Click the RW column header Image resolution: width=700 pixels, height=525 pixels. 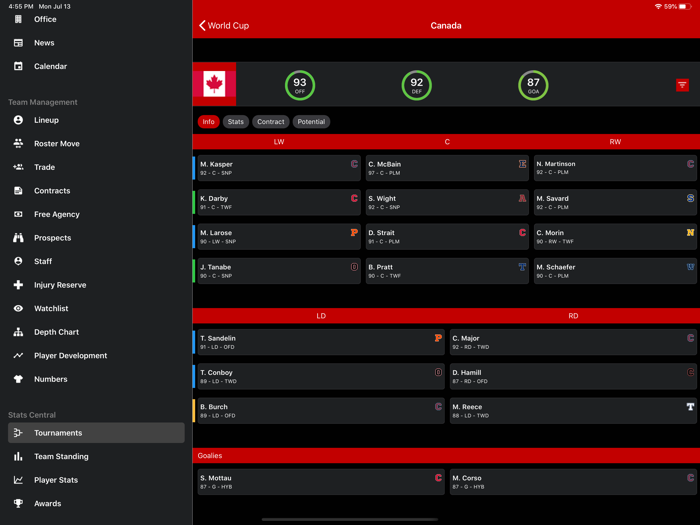[615, 142]
